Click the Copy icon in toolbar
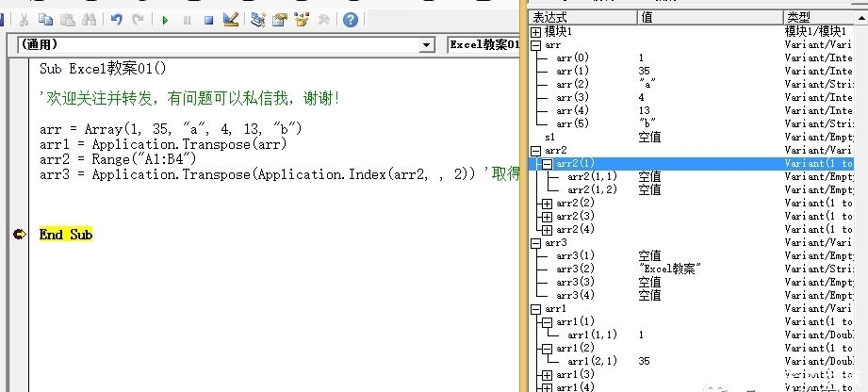868x392 pixels. pos(45,20)
